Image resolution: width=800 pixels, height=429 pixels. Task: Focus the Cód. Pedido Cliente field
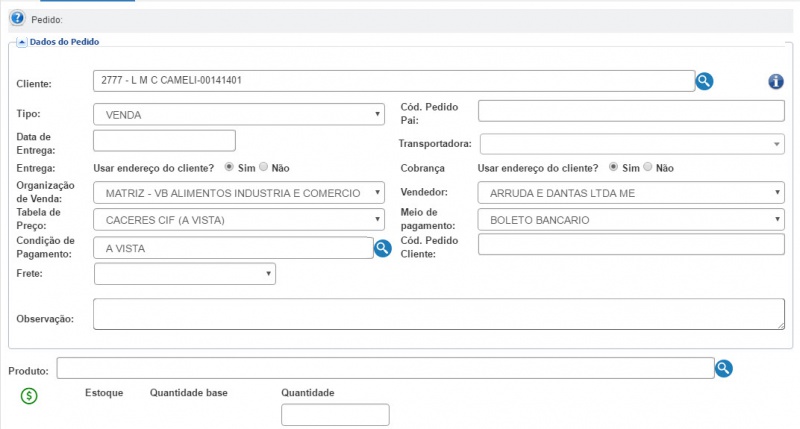[631, 244]
